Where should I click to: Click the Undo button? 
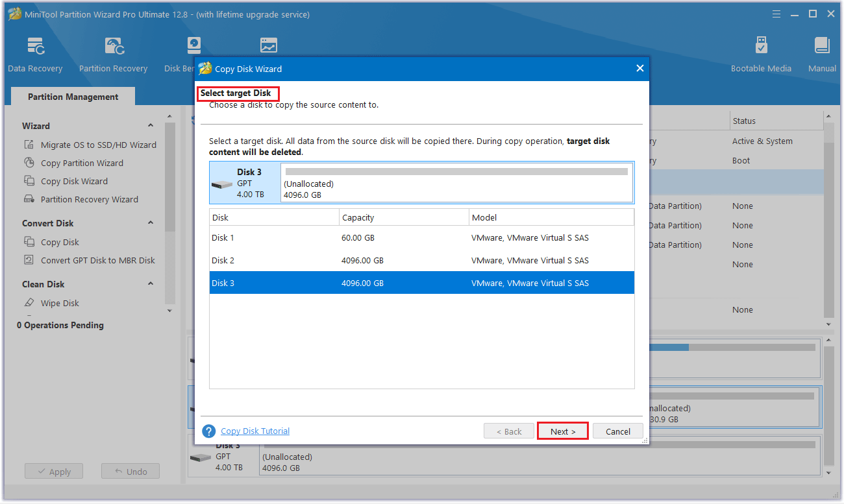coord(130,472)
